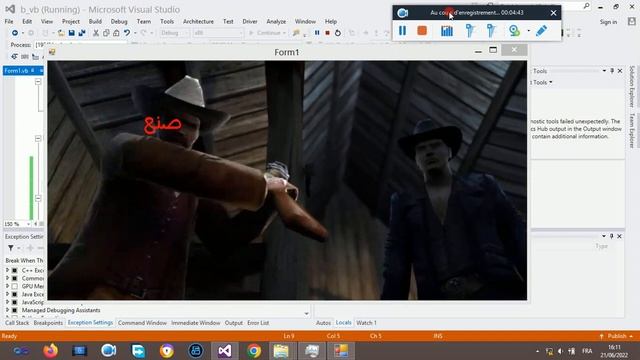Screen dimensions: 640x360
Task: Open the Tools menu
Action: click(167, 21)
